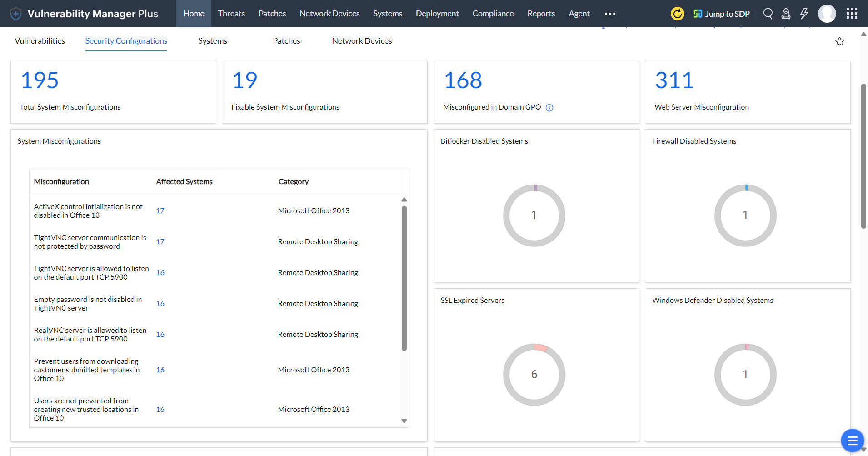868x456 pixels.
Task: Click the 311 Web Server Misconfiguration count
Action: [674, 80]
